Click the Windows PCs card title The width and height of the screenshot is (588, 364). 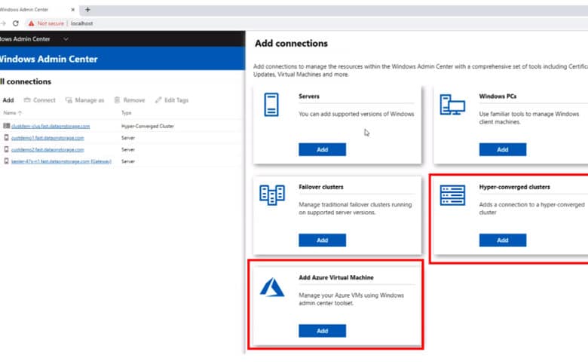pos(498,96)
